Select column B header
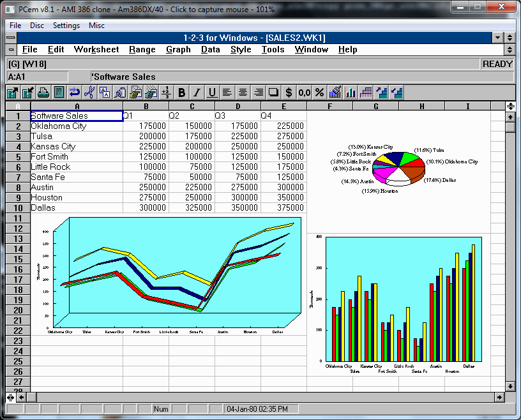 (146, 107)
